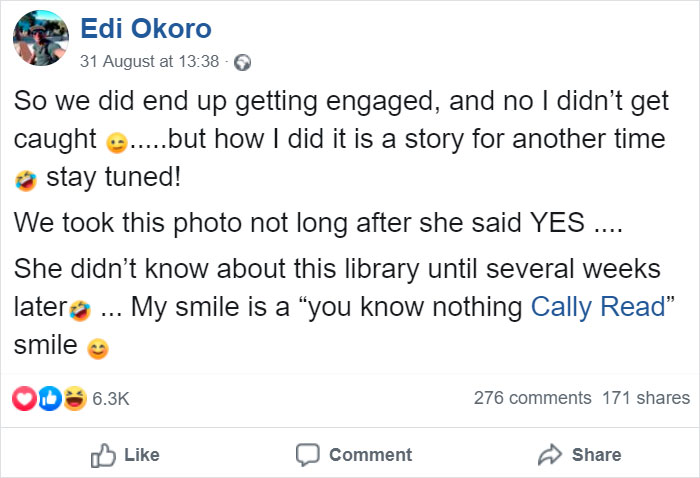Open Edi Okoro's profile picture

coord(39,41)
